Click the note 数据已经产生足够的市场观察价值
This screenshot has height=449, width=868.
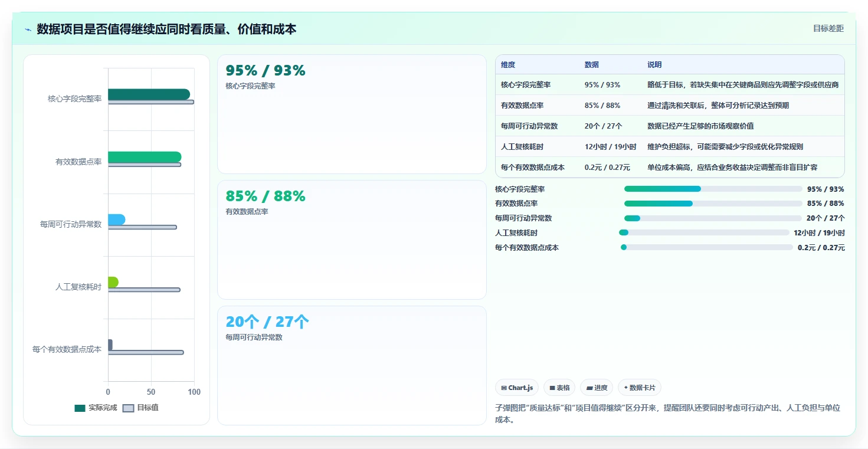click(700, 126)
